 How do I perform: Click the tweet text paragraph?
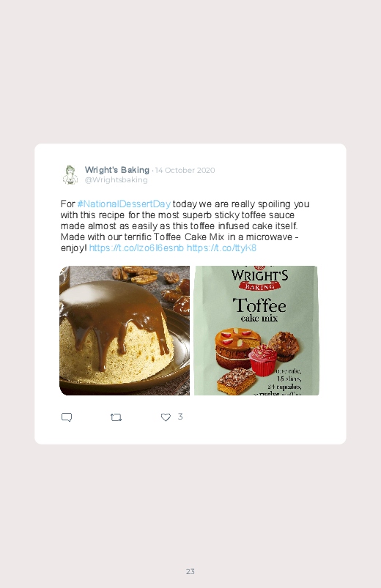pos(185,226)
